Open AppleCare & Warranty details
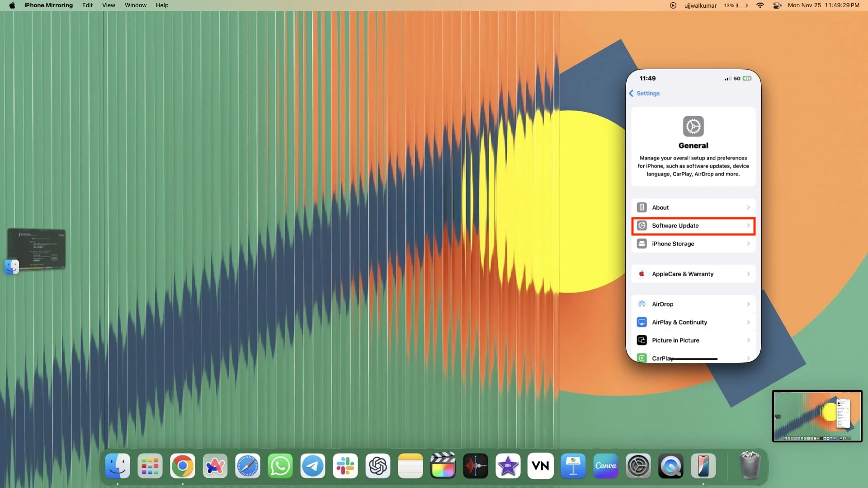868x488 pixels. (693, 273)
